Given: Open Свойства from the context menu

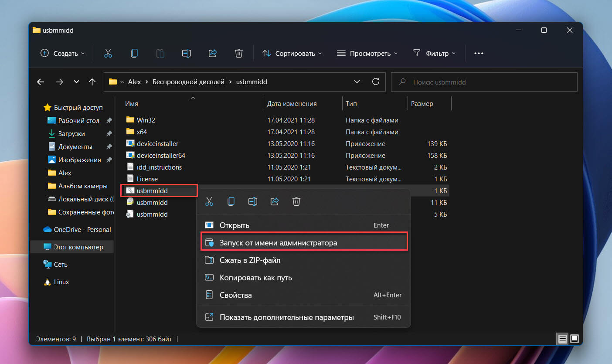Looking at the screenshot, I should pos(303,295).
